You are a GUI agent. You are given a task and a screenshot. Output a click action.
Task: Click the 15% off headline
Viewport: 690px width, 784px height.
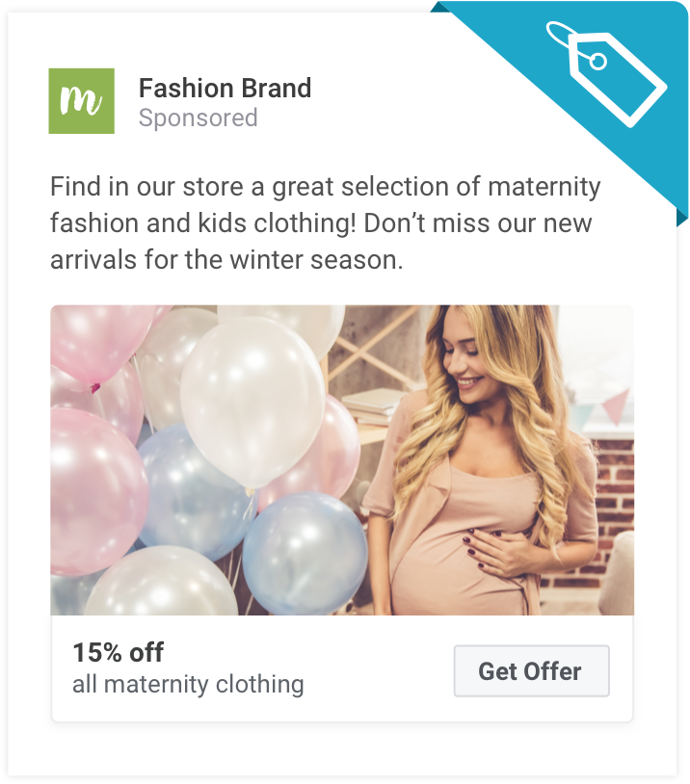[119, 652]
